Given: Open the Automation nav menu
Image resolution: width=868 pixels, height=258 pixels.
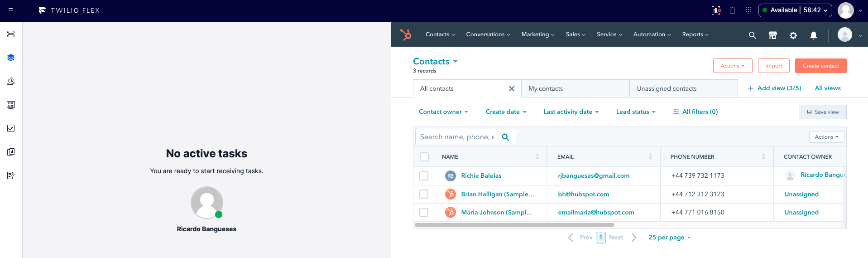Looking at the screenshot, I should point(652,34).
